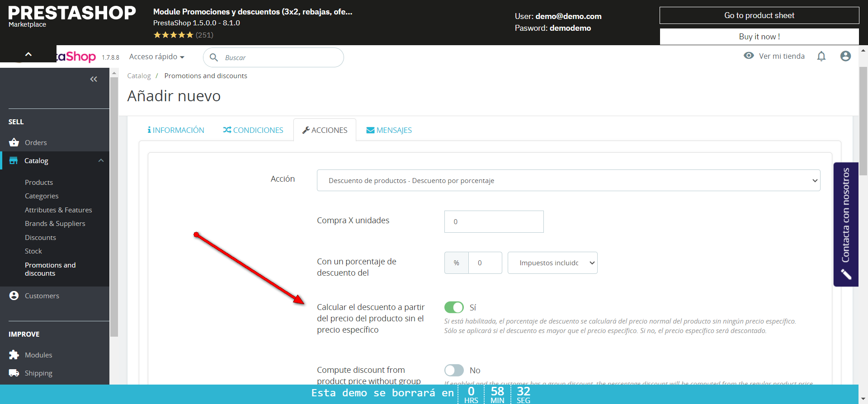Click the Catalog breadcrumb link

(139, 75)
